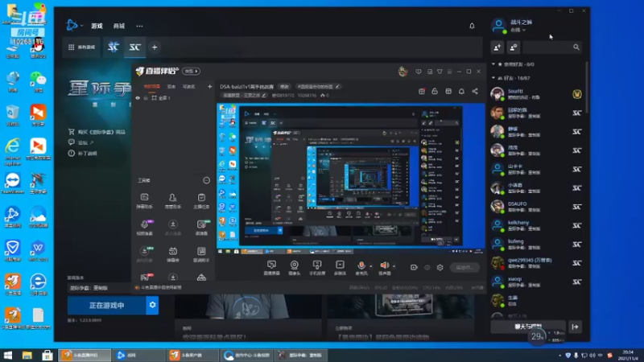The width and height of the screenshot is (644, 362).
Task: Select friend liufeng in friends list
Action: 536,245
